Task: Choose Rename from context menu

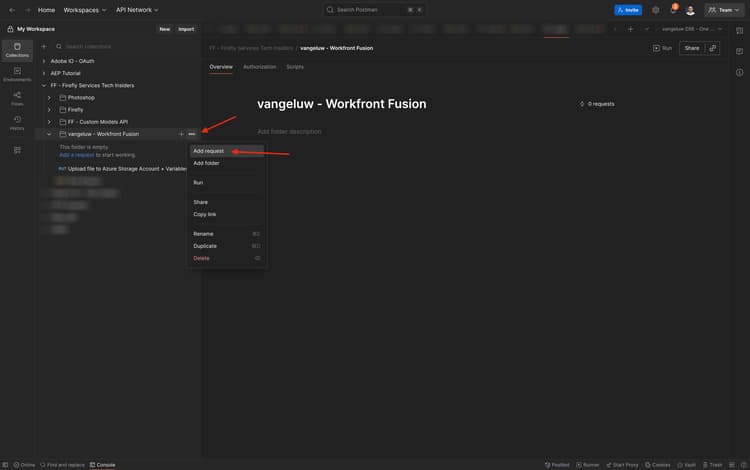Action: pos(227,234)
